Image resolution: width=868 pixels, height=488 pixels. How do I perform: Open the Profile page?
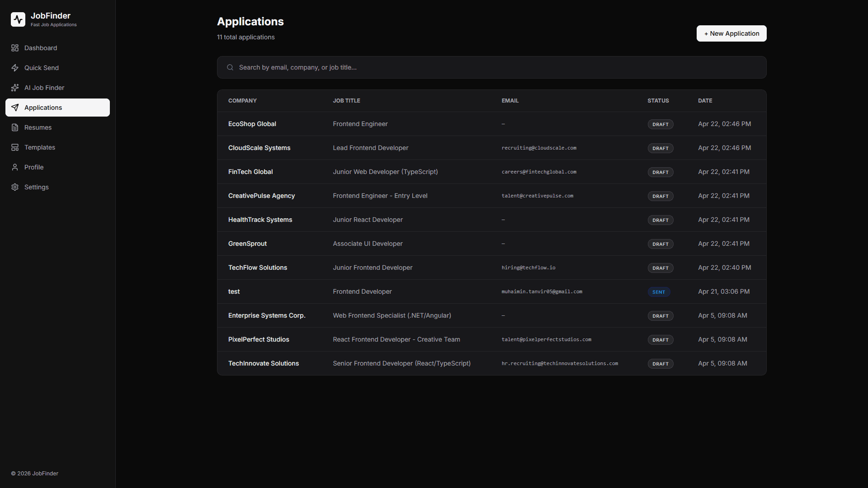57,167
